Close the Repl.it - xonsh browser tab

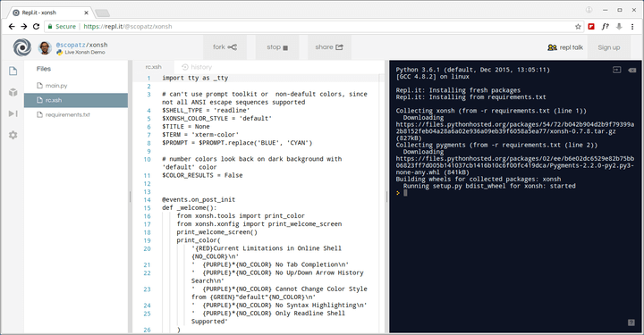click(86, 13)
